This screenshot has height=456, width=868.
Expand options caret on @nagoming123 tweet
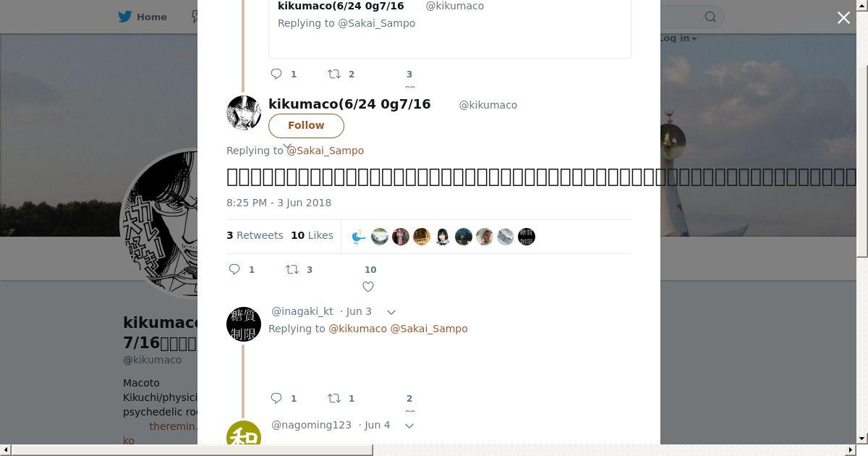click(409, 426)
